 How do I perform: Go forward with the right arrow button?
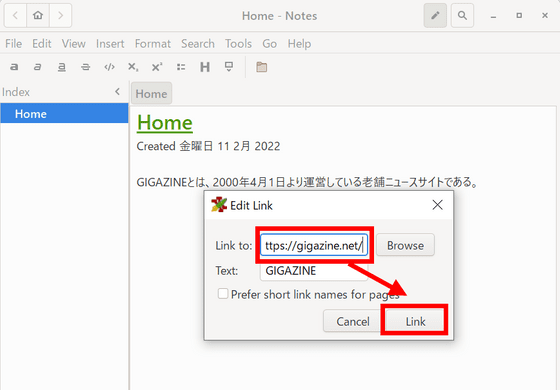[60, 16]
